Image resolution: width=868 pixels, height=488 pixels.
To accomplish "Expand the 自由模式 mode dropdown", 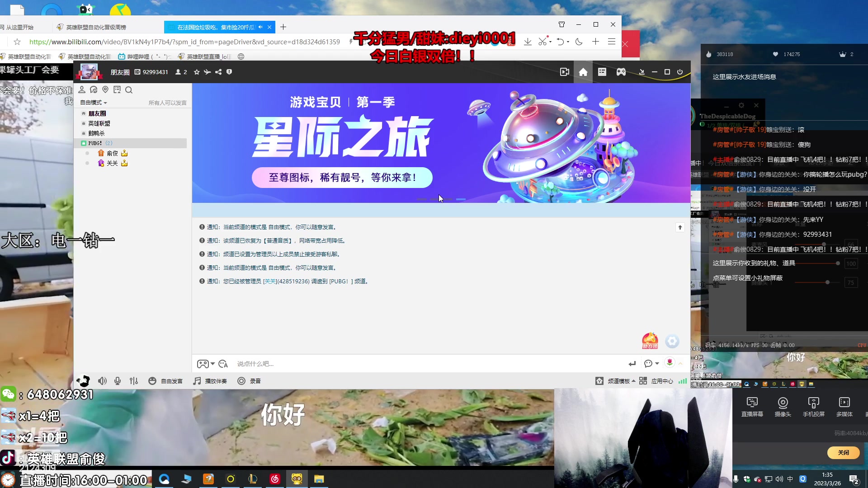I will 94,103.
